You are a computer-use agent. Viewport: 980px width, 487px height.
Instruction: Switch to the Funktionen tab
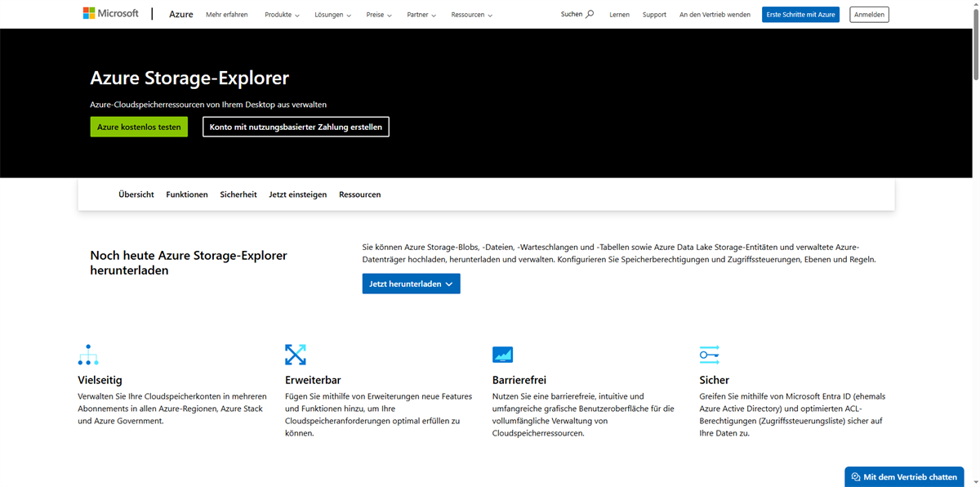coord(187,194)
